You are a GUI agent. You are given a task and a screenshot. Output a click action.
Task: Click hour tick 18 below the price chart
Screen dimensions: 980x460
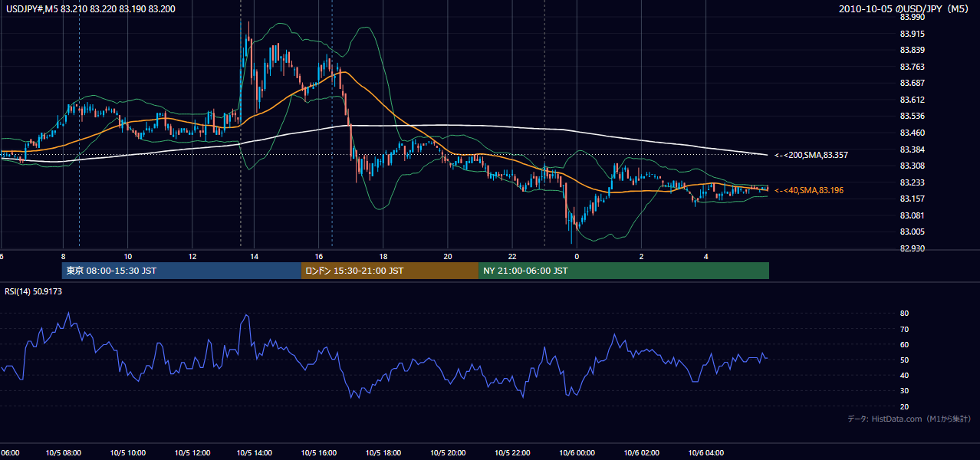(383, 256)
